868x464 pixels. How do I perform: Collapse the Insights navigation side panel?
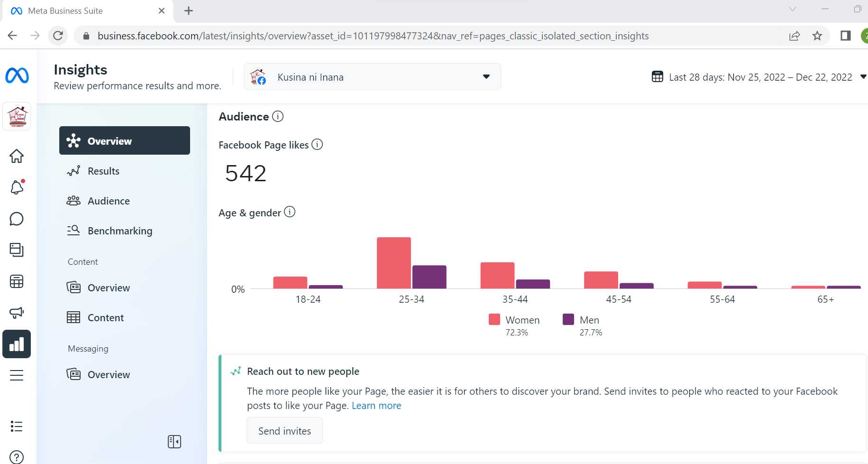click(174, 442)
